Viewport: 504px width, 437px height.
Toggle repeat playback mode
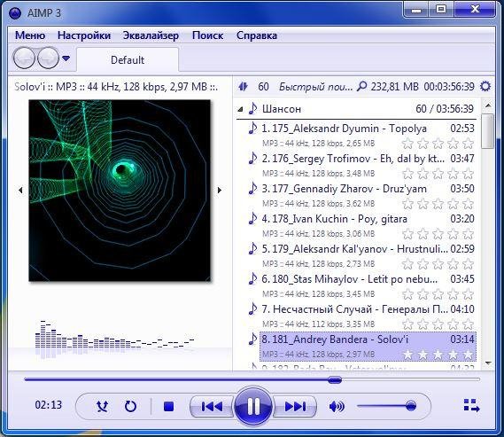pos(130,407)
